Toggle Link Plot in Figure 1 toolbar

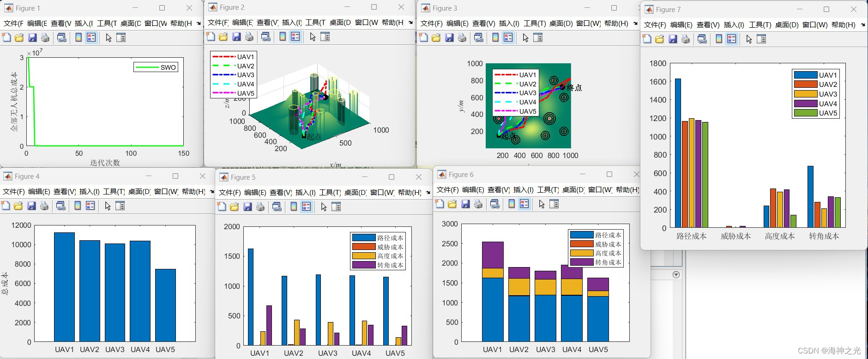point(62,37)
